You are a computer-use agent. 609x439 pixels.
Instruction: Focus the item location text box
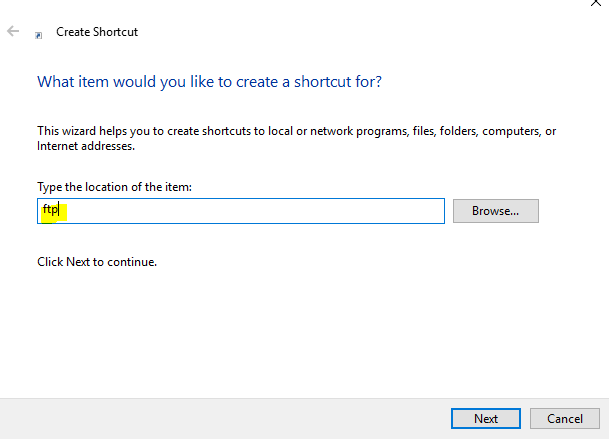240,211
